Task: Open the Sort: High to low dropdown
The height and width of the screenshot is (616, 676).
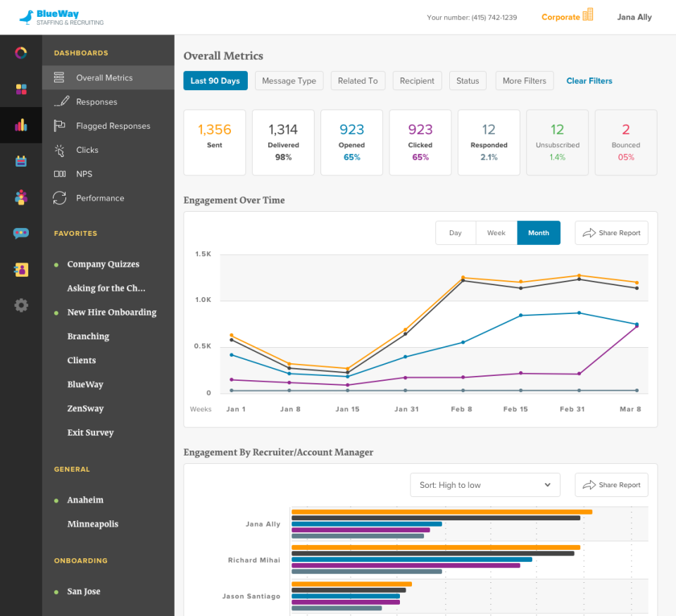Action: coord(485,485)
